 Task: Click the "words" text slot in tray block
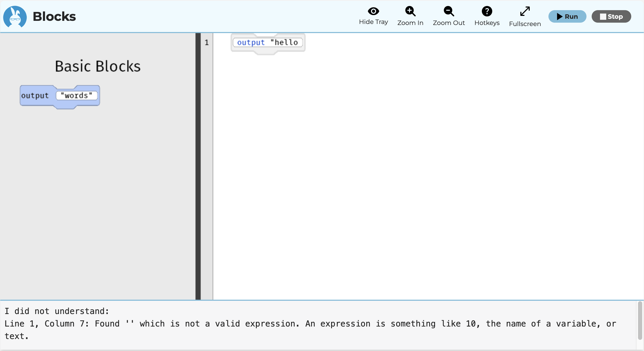[x=77, y=96]
